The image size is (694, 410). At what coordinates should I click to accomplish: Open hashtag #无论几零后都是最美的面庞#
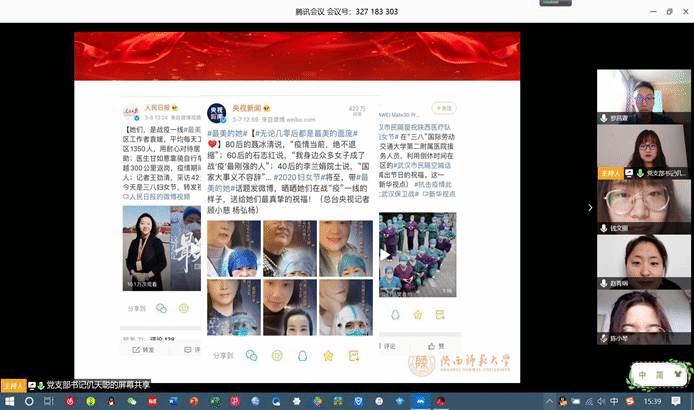click(x=306, y=133)
